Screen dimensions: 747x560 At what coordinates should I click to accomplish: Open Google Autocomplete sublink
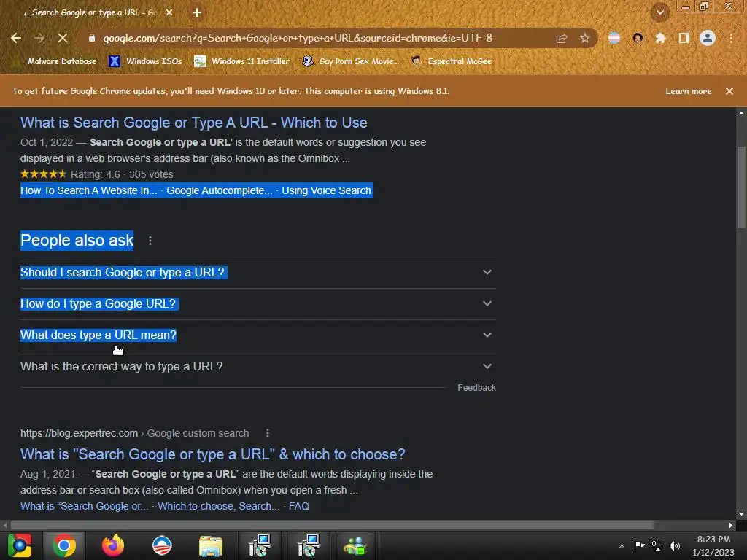pyautogui.click(x=220, y=190)
